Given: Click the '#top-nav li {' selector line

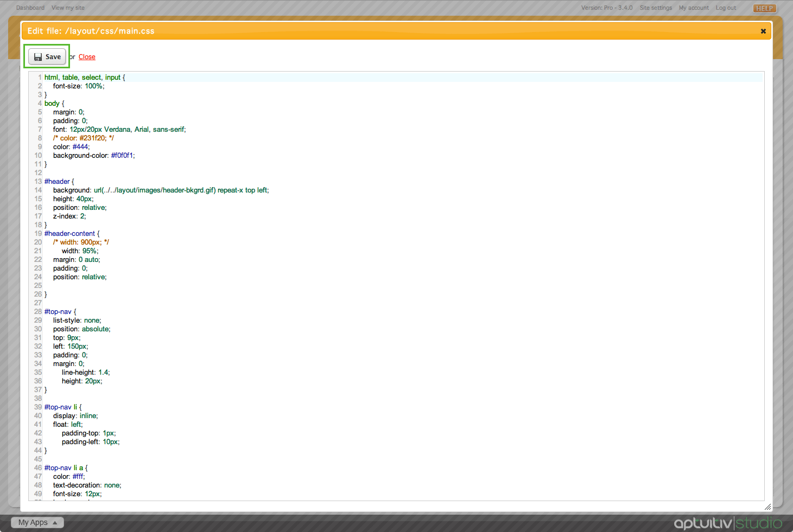Looking at the screenshot, I should (x=63, y=407).
